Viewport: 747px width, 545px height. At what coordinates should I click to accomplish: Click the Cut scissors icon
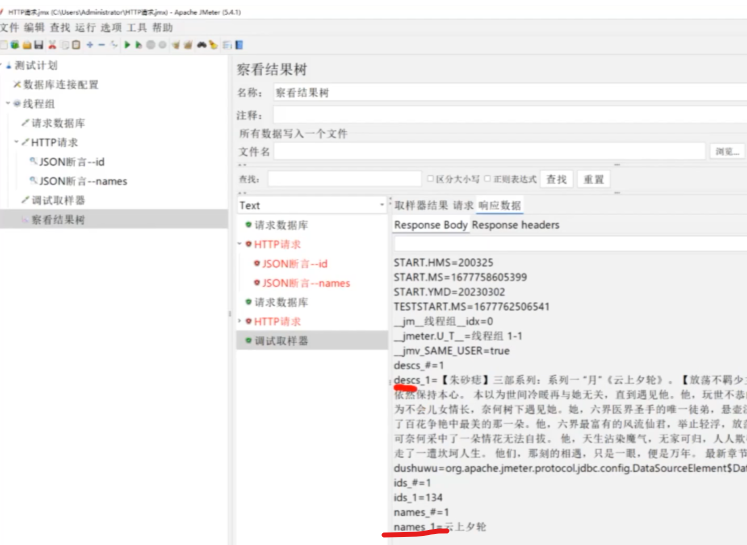52,45
